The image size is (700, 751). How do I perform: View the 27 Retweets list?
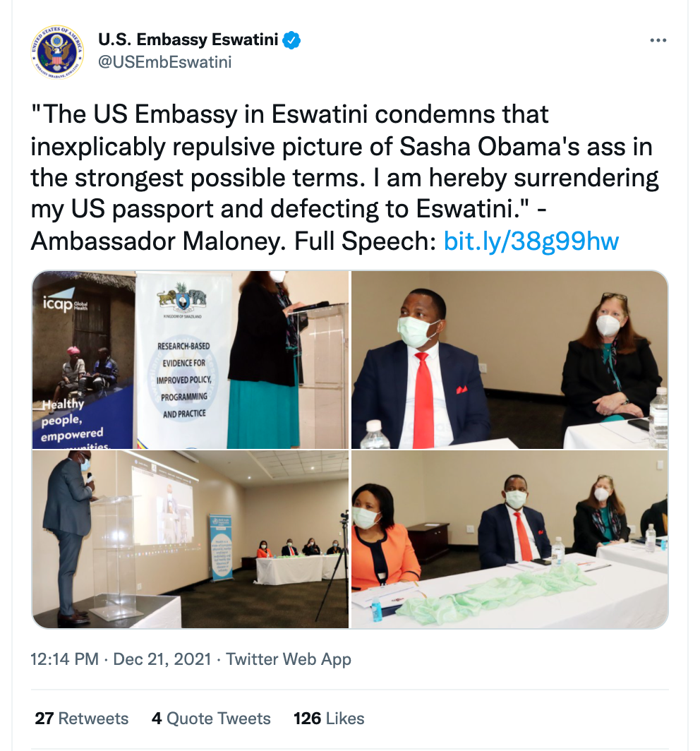point(82,719)
